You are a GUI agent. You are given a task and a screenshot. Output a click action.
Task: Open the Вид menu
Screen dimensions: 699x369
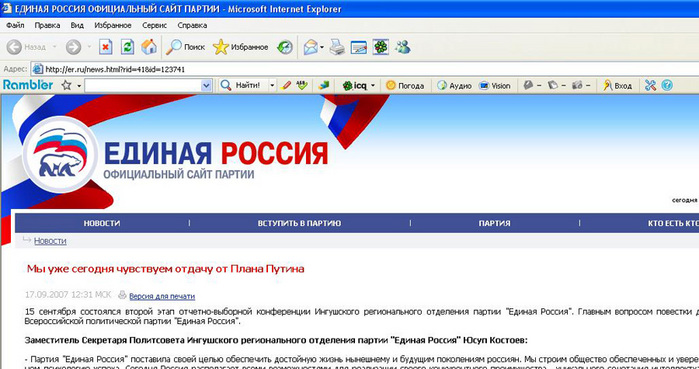pos(77,25)
